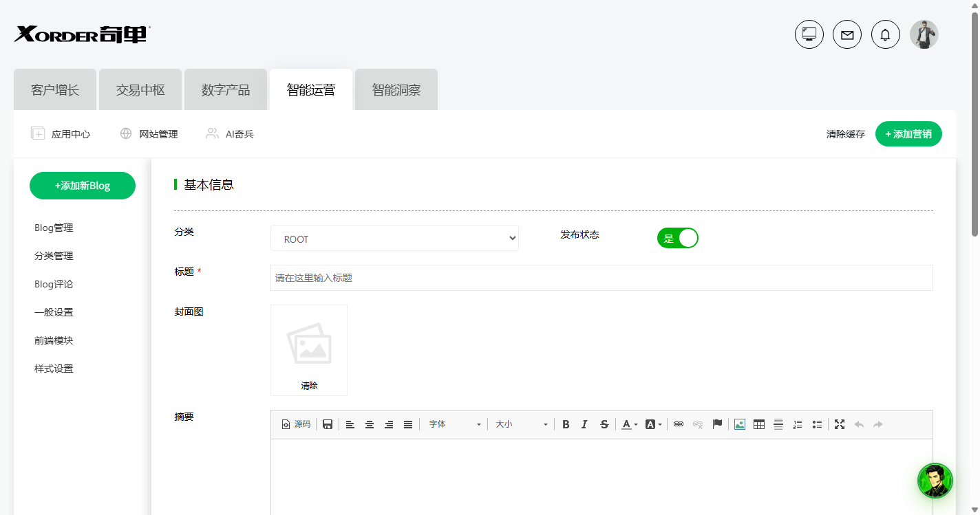
Task: Maximize the editor with fullscreen icon
Action: coord(840,424)
